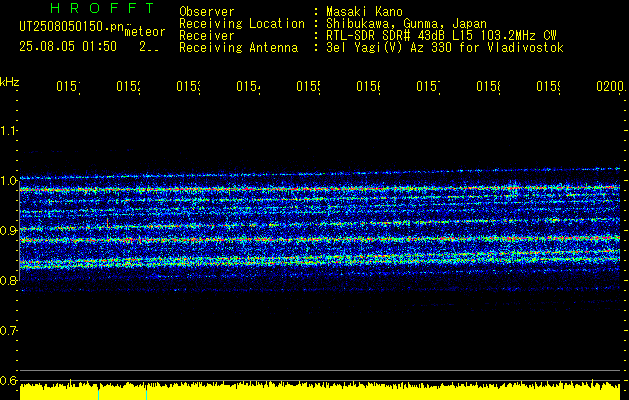Click the 0.7 kHz axis label
The width and height of the screenshot is (629, 400).
point(8,331)
